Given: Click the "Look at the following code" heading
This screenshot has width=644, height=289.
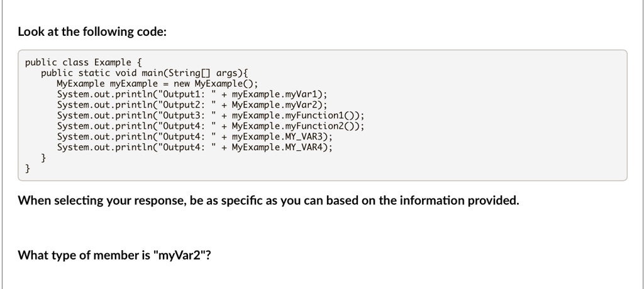Looking at the screenshot, I should coord(92,31).
